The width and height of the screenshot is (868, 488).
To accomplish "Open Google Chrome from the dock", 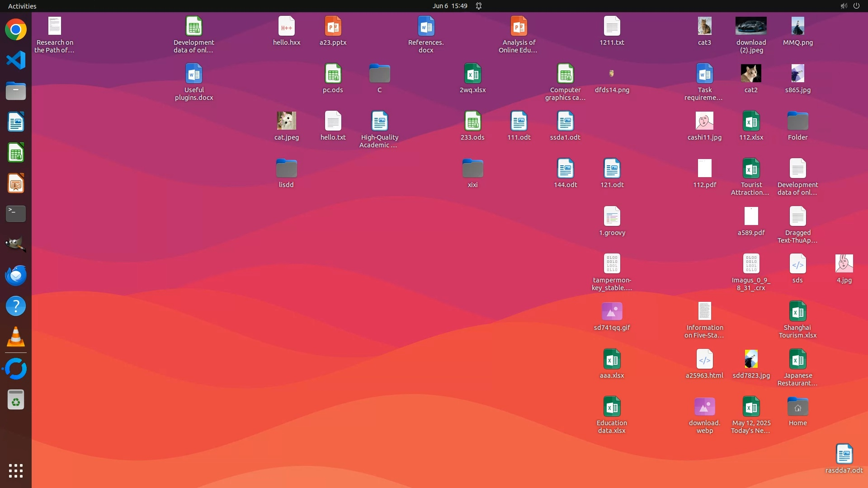I will (x=16, y=30).
